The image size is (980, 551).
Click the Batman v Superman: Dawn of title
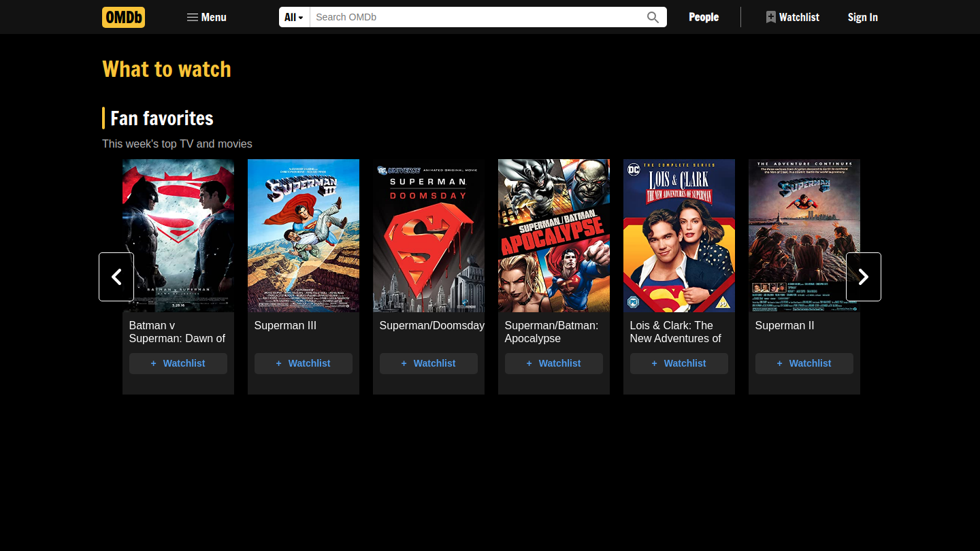[177, 332]
